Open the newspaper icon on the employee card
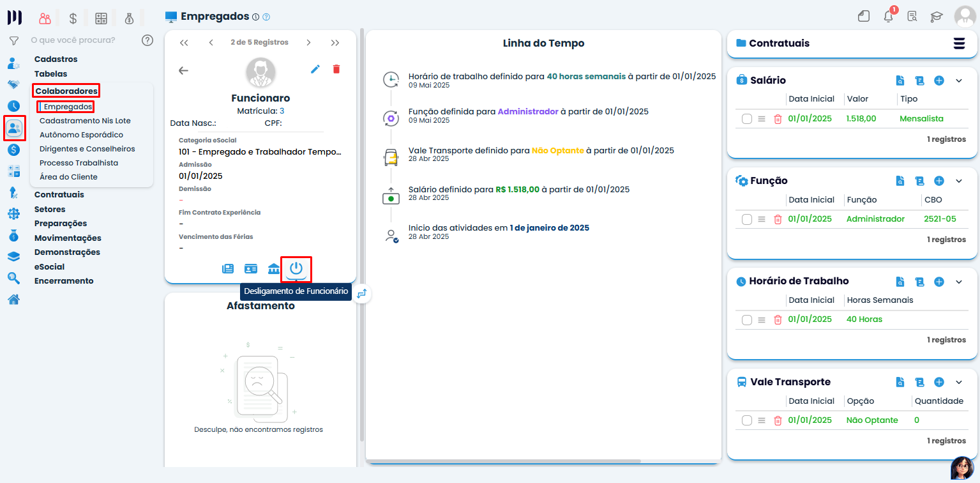The height and width of the screenshot is (483, 980). 228,268
